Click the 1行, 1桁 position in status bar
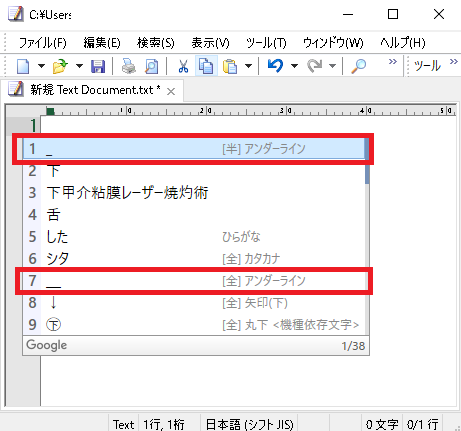 pyautogui.click(x=164, y=424)
